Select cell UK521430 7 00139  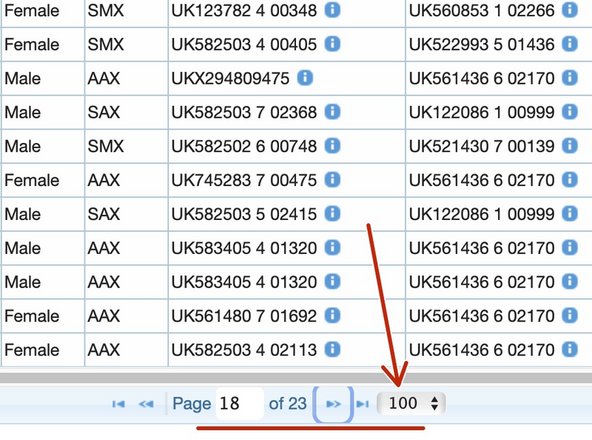coord(499,146)
